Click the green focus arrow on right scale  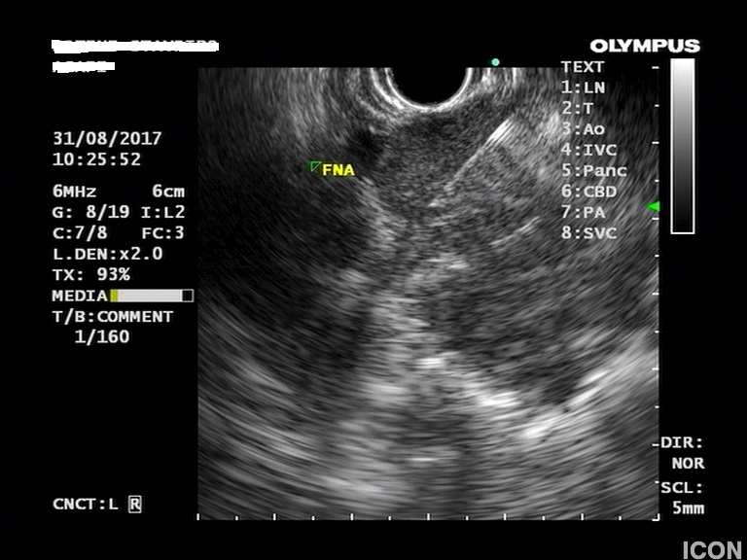[x=654, y=206]
